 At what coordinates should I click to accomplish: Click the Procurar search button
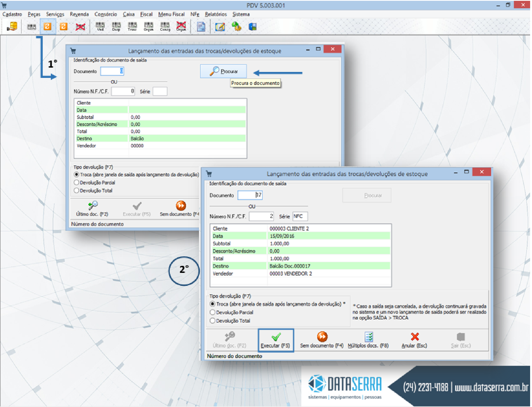(x=223, y=71)
